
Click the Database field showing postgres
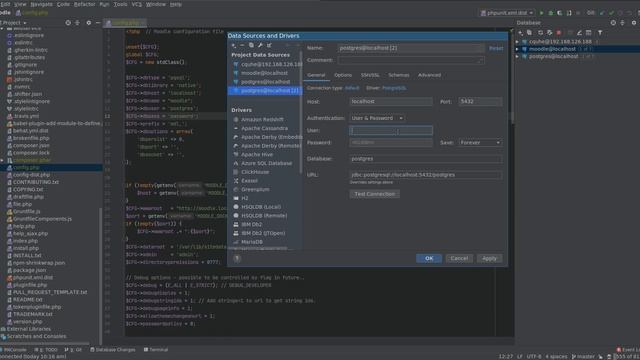coord(426,159)
